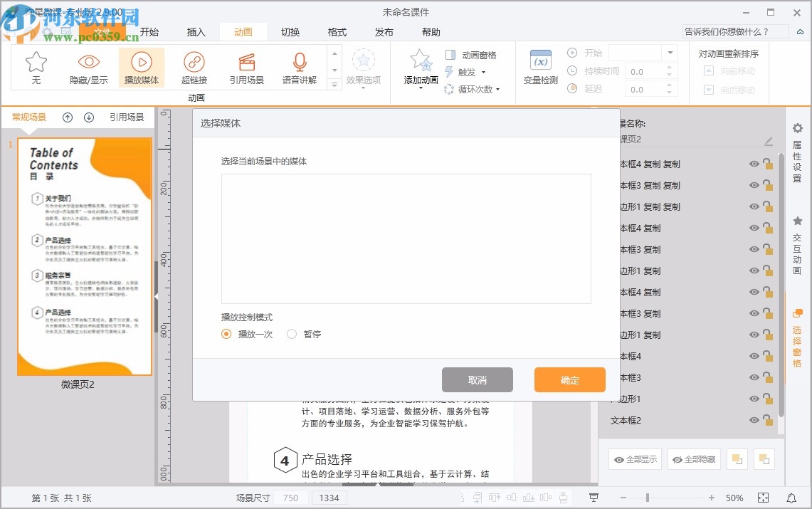This screenshot has height=509, width=812.
Task: Switch to the 切换 ribbon tab
Action: (x=290, y=32)
